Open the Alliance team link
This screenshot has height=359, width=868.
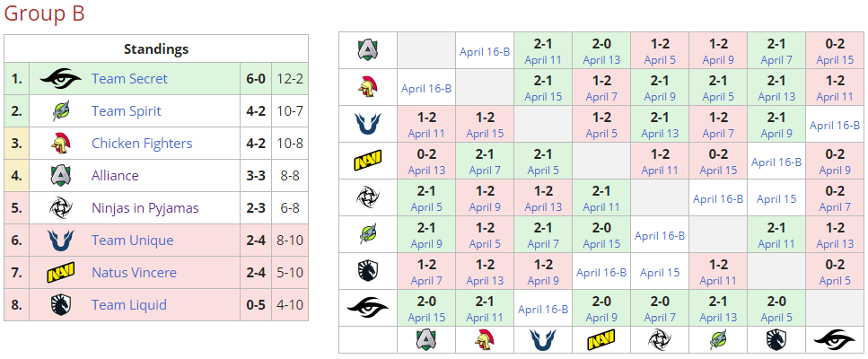(115, 176)
